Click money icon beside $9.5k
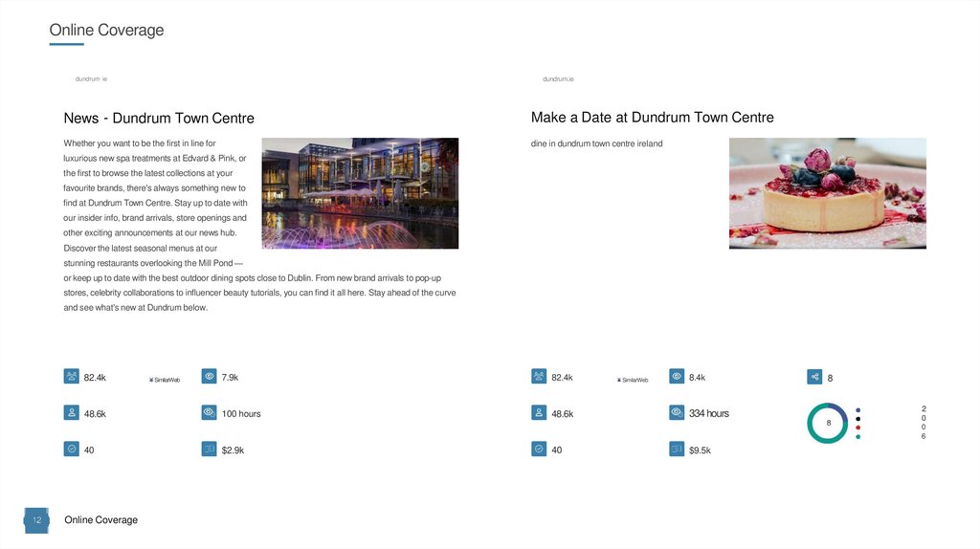 pos(677,449)
